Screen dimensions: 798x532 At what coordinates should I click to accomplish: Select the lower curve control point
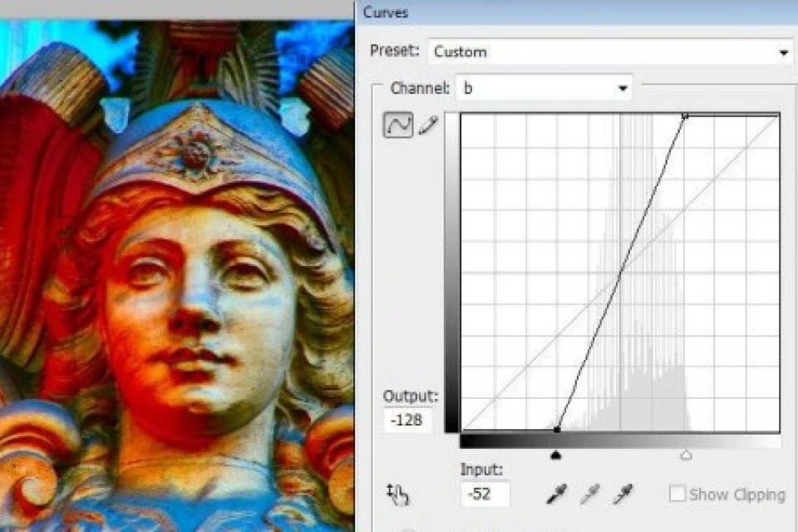tap(557, 430)
